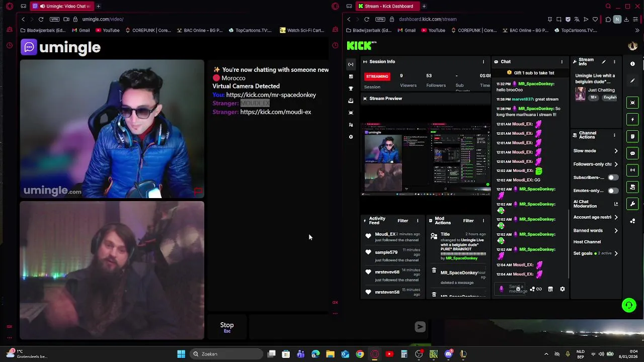644x362 pixels.
Task: Reload the umingle page
Action: point(41,19)
